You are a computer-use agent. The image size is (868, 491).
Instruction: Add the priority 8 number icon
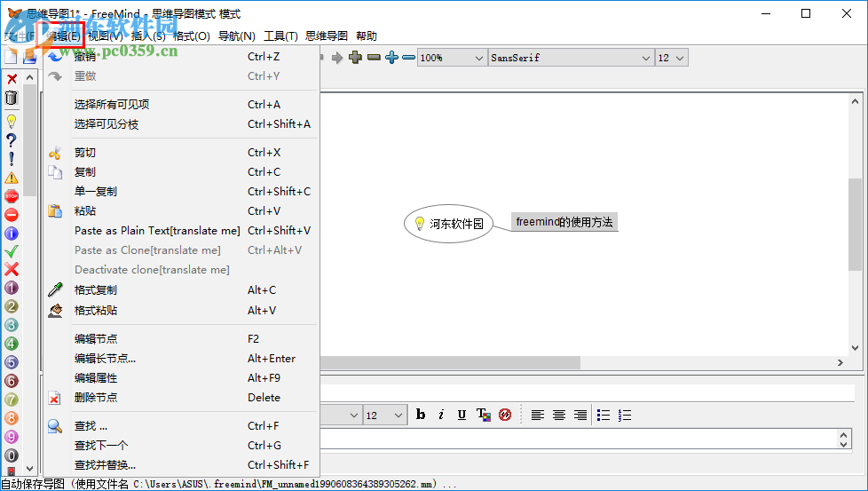[12, 418]
